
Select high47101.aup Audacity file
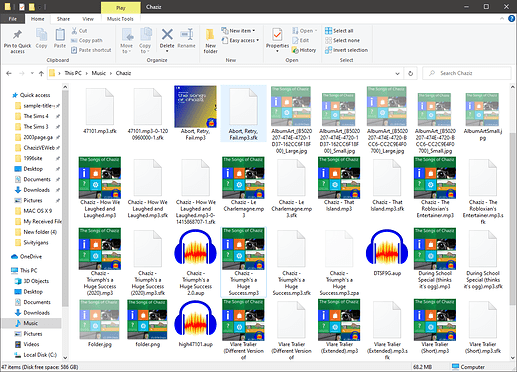[195, 324]
